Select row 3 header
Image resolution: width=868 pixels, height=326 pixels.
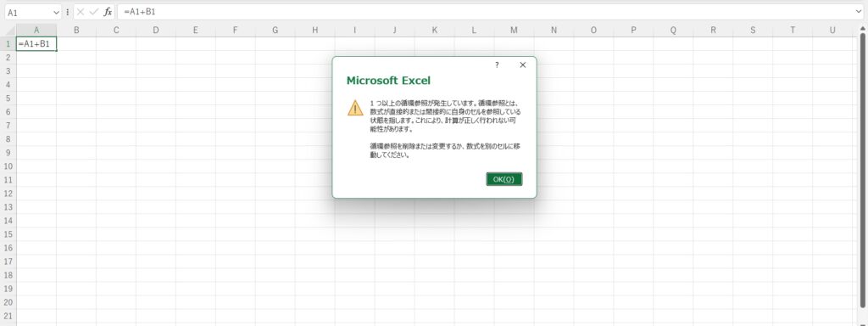(x=8, y=71)
